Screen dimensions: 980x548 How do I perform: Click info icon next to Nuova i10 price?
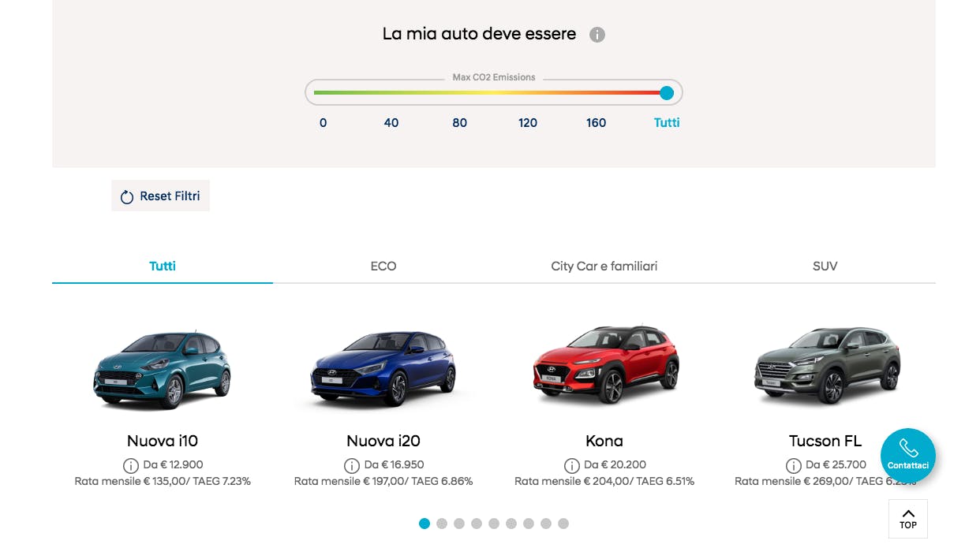[131, 465]
